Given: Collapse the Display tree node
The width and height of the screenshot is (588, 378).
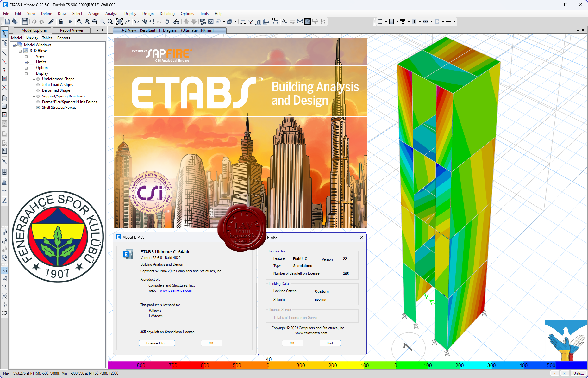Looking at the screenshot, I should 26,74.
